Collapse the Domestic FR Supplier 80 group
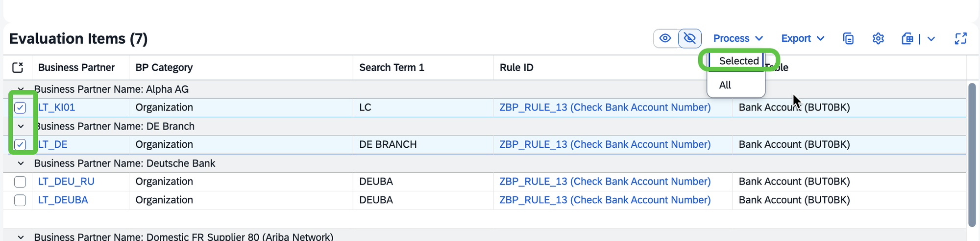Screen dimensions: 980x241 (x=21, y=237)
